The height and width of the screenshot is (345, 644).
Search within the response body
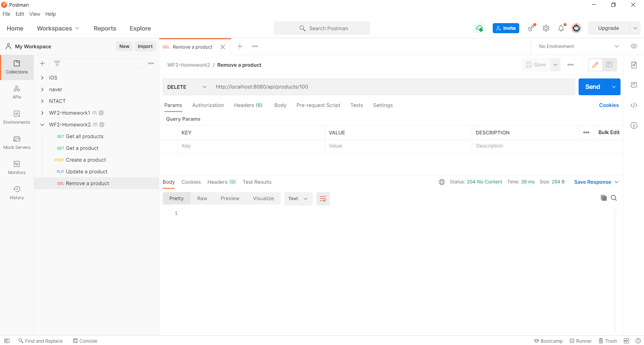(x=614, y=198)
